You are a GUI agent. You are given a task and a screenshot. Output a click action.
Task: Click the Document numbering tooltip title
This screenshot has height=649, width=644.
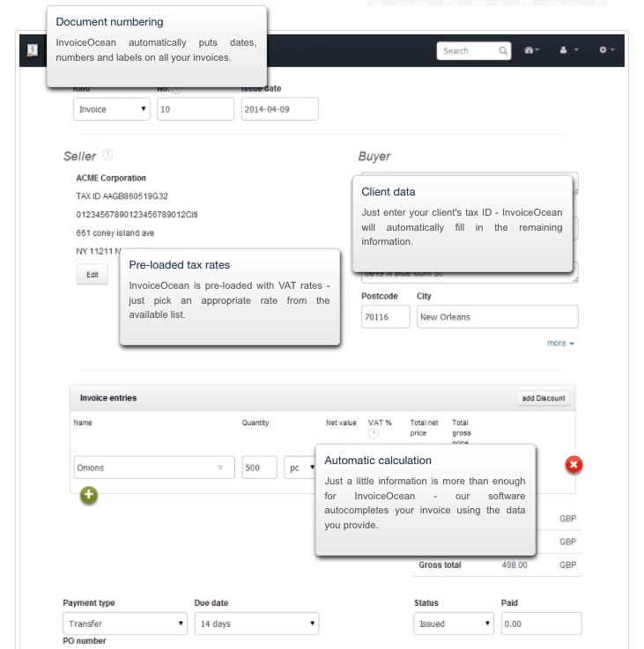click(110, 22)
